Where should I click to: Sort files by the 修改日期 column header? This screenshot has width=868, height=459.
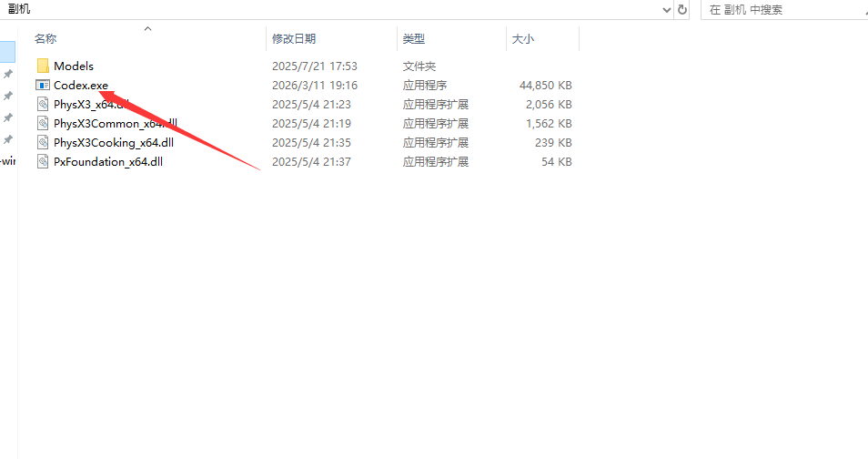[294, 39]
